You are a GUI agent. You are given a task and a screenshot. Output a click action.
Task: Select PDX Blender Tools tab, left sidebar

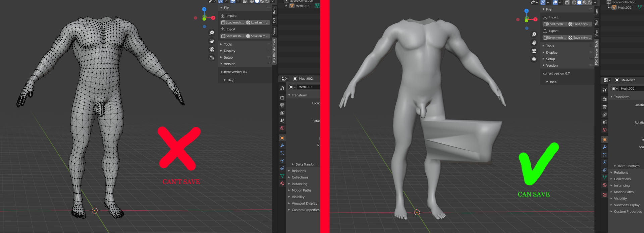click(x=274, y=51)
